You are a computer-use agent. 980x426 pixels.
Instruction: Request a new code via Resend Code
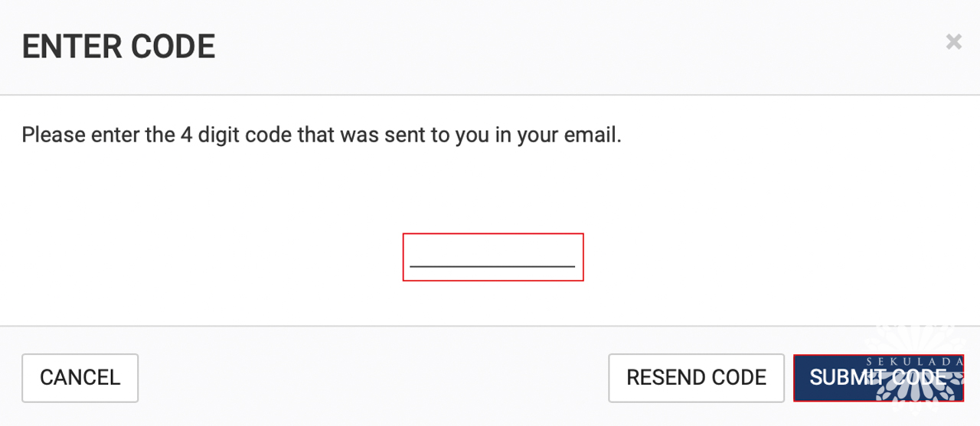696,378
